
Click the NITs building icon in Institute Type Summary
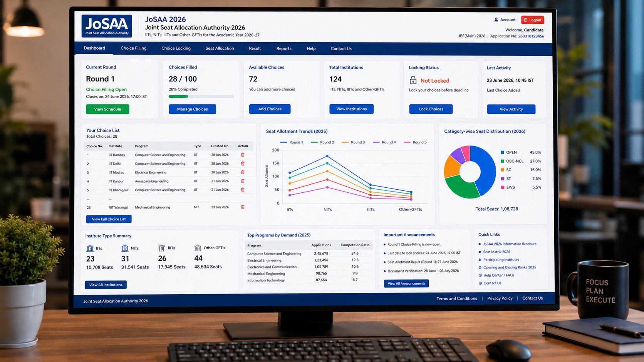(x=125, y=248)
